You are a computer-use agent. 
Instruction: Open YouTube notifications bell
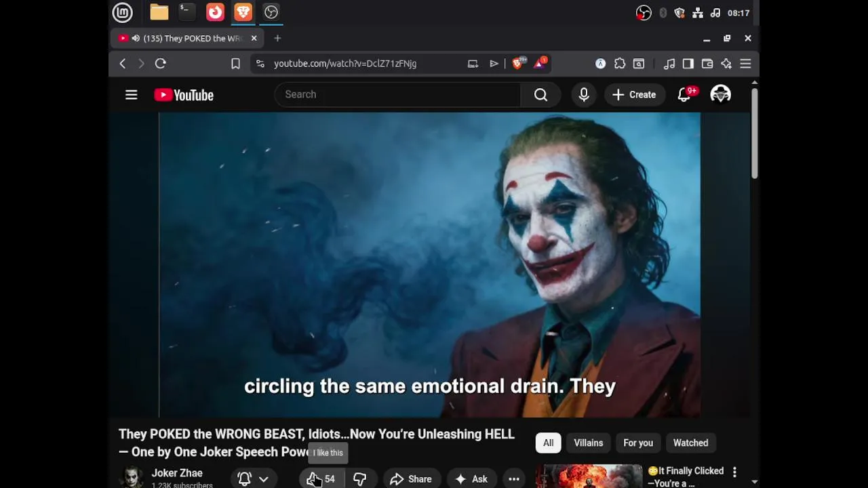click(684, 95)
